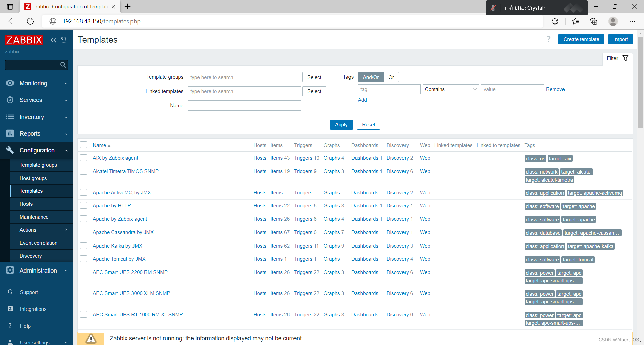Click the page vertical scrollbar
Image resolution: width=644 pixels, height=345 pixels.
[640, 82]
